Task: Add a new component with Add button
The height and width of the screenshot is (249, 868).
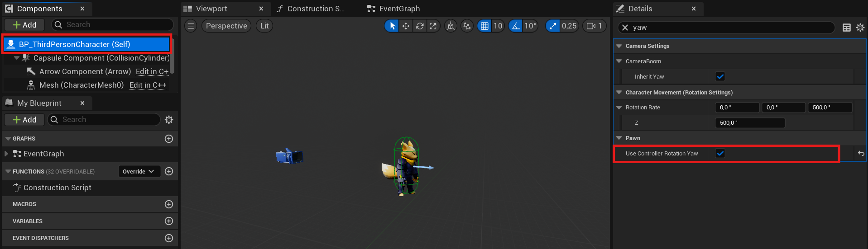Action: pyautogui.click(x=24, y=25)
